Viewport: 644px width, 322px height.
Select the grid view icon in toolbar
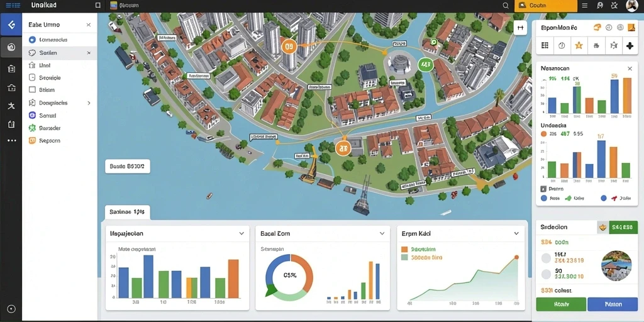[x=545, y=45]
